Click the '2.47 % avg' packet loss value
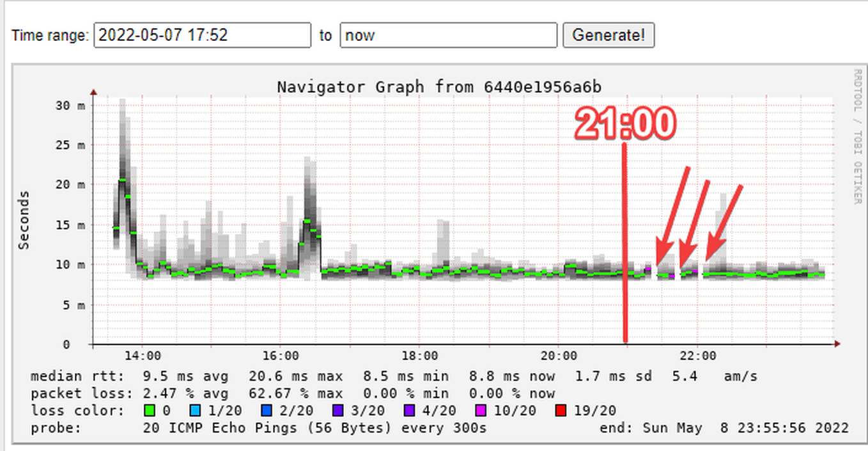Image resolution: width=868 pixels, height=451 pixels. tap(185, 393)
